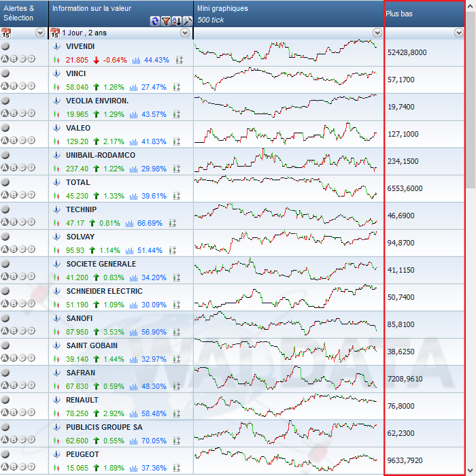The height and width of the screenshot is (476, 476).
Task: Select the 1 Jour, 2 ans period label
Action: [x=84, y=33]
